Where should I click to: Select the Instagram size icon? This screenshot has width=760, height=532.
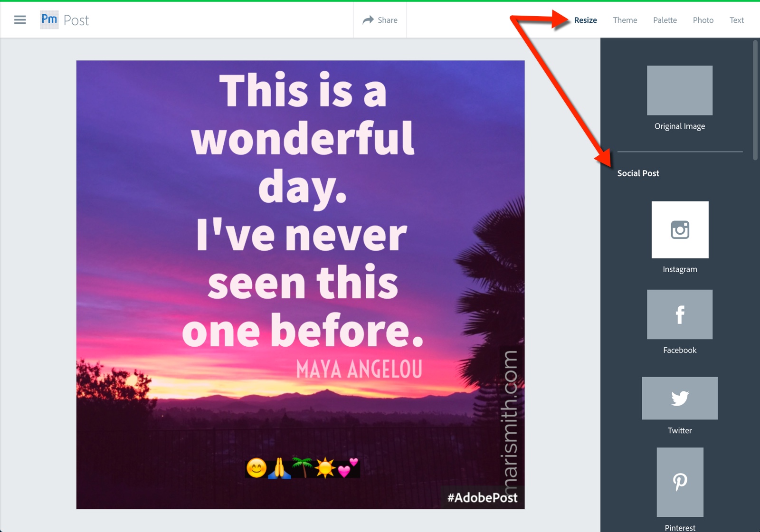pyautogui.click(x=680, y=230)
